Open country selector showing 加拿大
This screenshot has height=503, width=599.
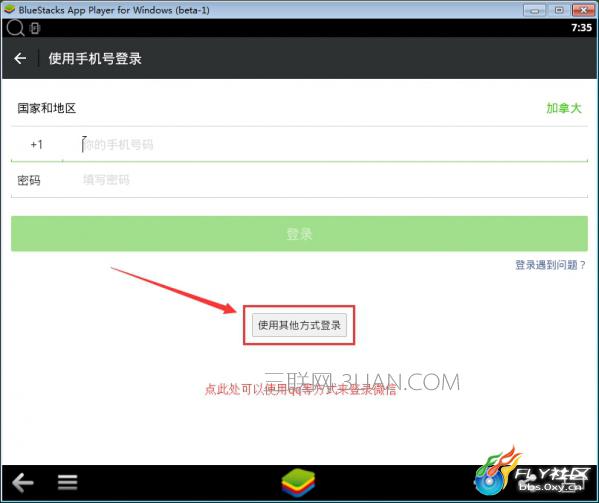pyautogui.click(x=563, y=108)
